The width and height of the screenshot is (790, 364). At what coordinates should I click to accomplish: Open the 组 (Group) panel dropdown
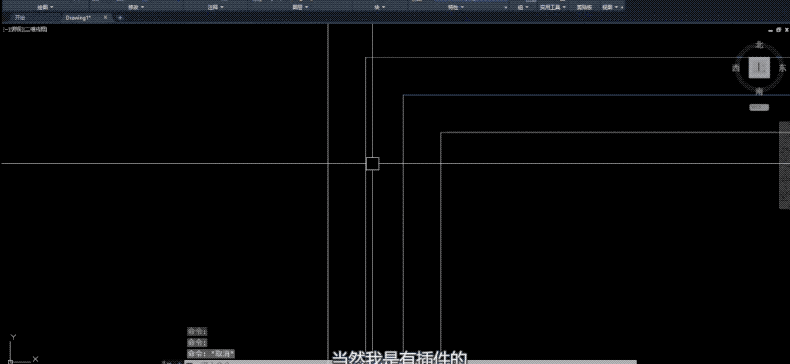523,7
